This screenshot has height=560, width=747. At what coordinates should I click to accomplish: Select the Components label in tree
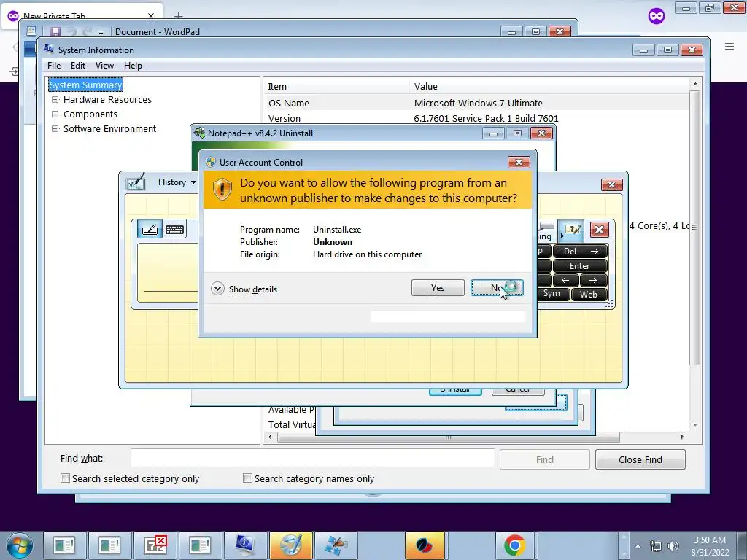point(90,114)
